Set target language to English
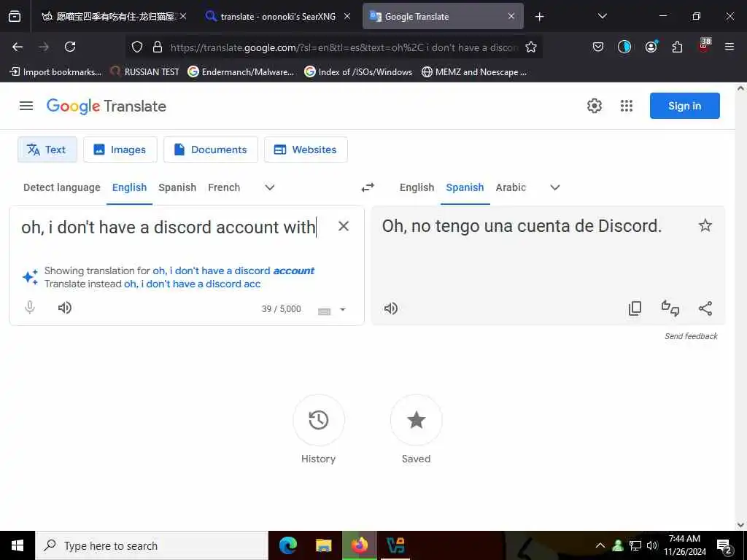This screenshot has height=560, width=747. pos(417,187)
